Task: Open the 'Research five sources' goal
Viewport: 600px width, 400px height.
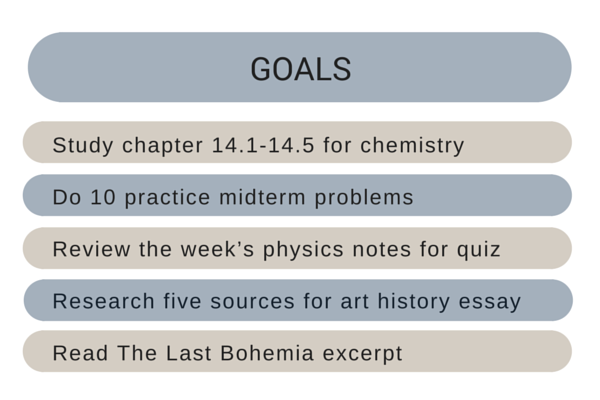Action: coord(298,300)
